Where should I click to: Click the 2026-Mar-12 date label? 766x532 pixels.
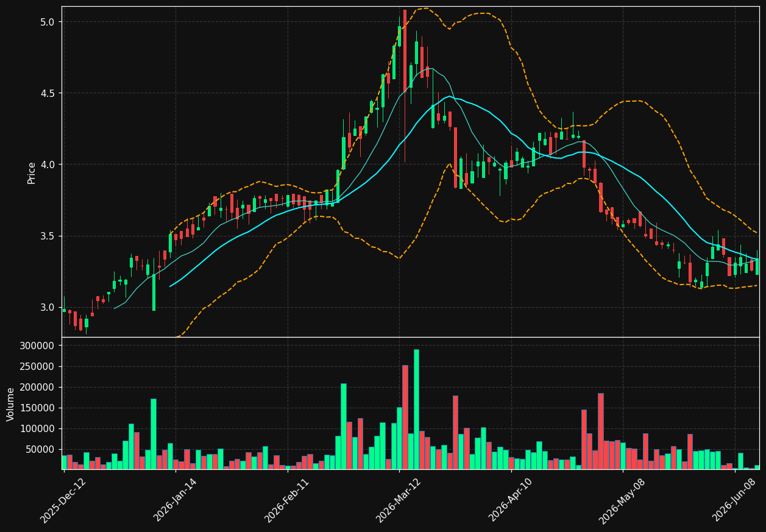point(399,501)
